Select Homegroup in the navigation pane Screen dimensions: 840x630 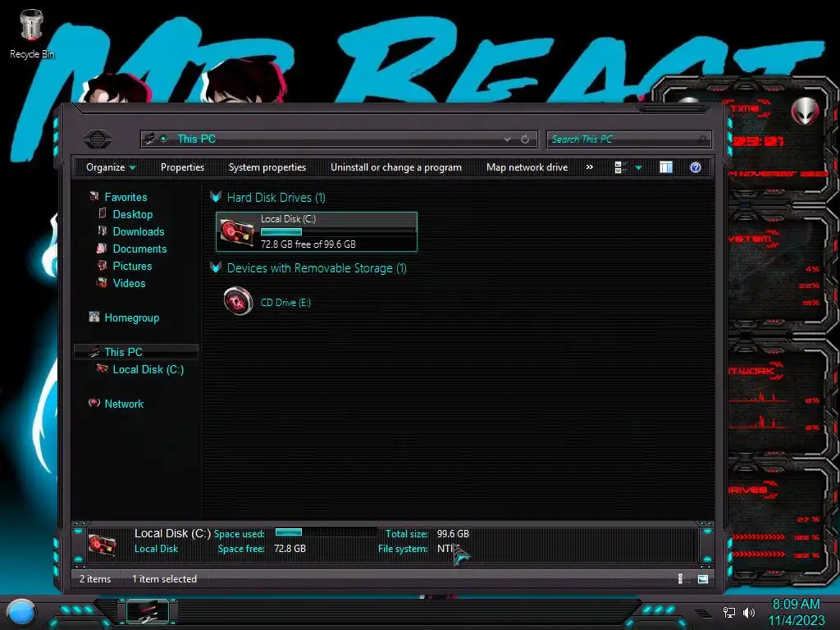point(132,317)
